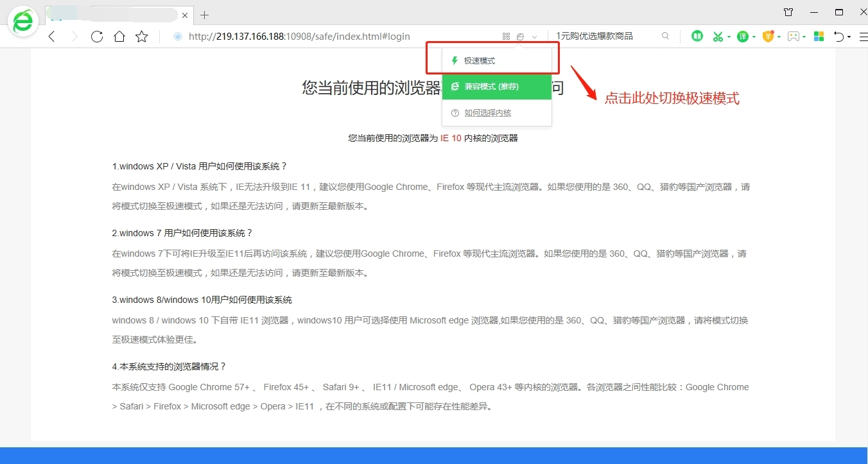868x464 pixels.
Task: Go to the browser home page
Action: click(119, 37)
